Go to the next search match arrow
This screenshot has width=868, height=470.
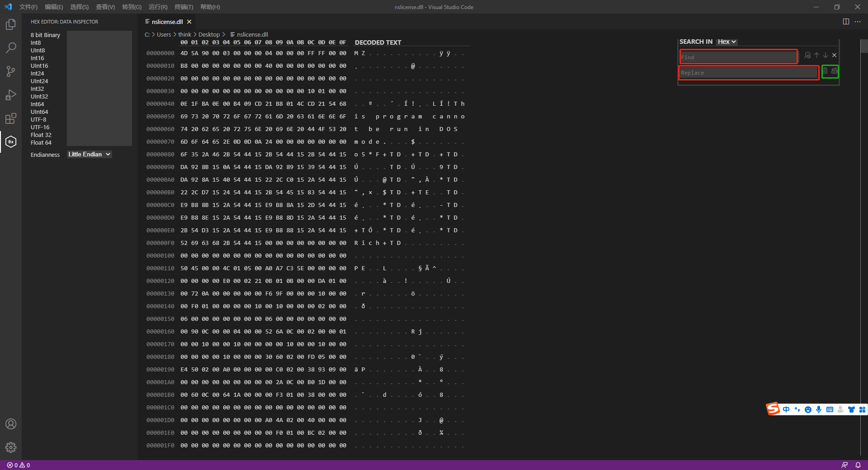point(826,55)
